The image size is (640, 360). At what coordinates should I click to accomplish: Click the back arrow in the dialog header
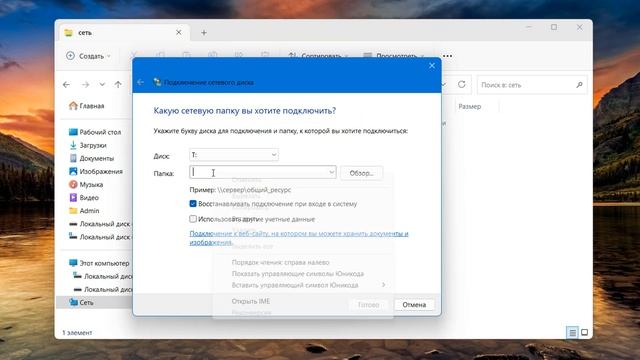[x=140, y=82]
